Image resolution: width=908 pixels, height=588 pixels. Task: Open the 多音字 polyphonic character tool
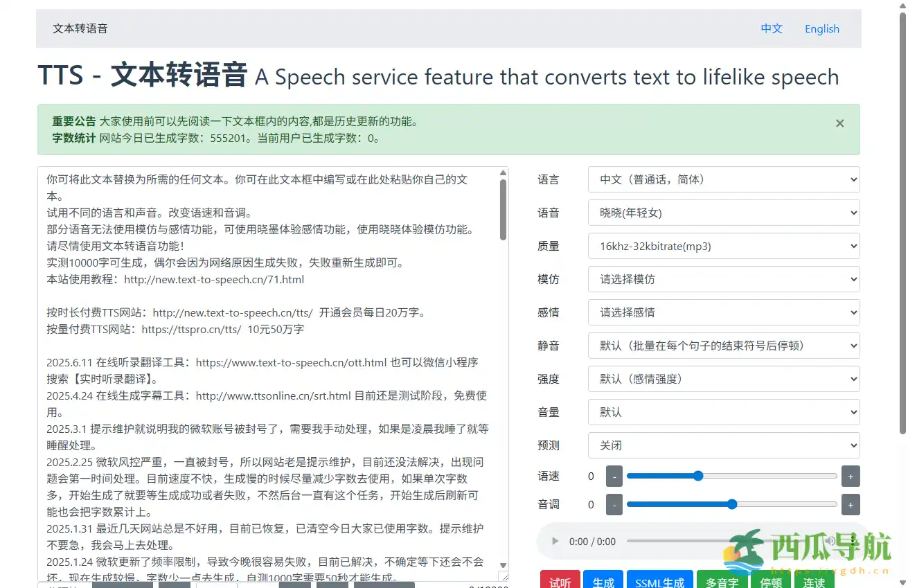point(722,582)
